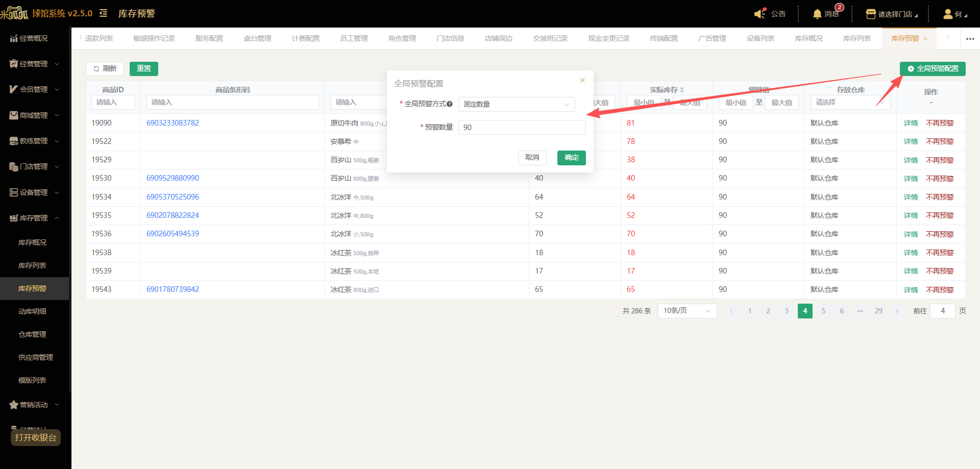The height and width of the screenshot is (469, 980).
Task: Open the 全局预警方式 dropdown
Action: click(517, 104)
